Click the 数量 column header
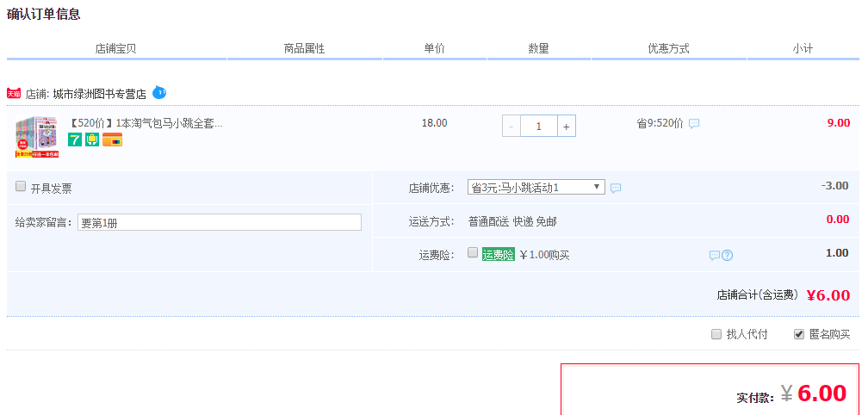Screen dimensions: 868x415 click(x=539, y=49)
